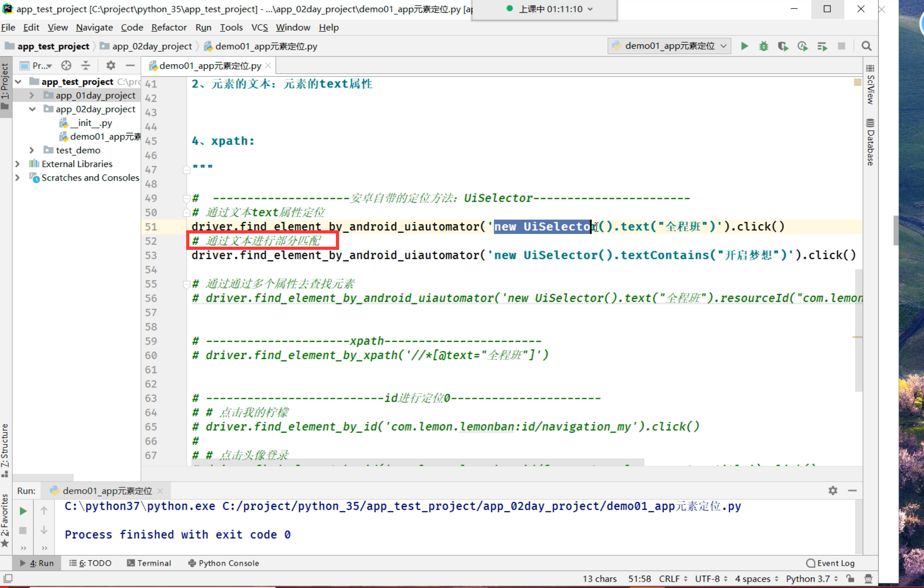Run the demo01 configuration with green play button
924x588 pixels.
pyautogui.click(x=744, y=46)
